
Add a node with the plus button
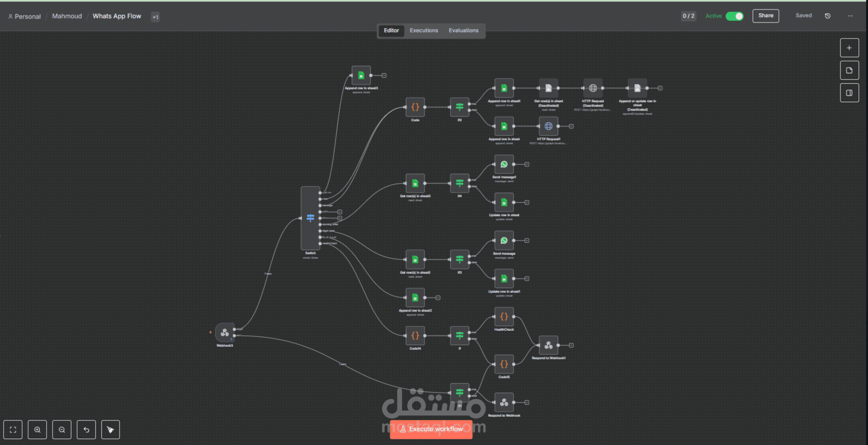tap(849, 48)
